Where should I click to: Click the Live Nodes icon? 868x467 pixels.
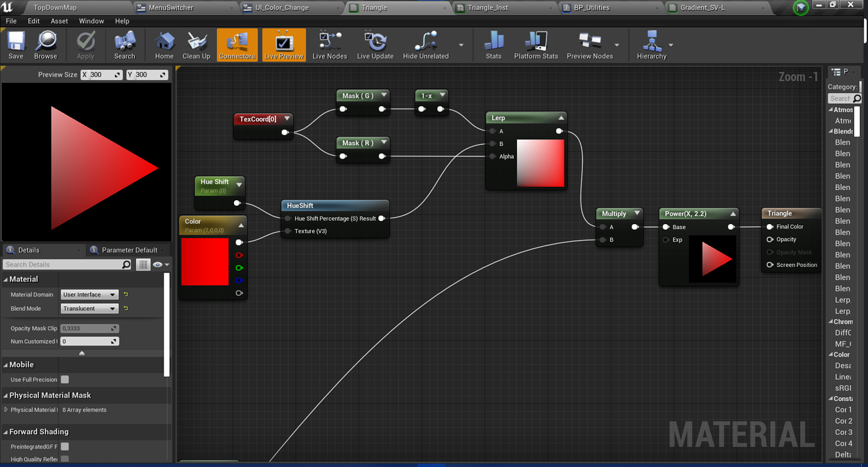pyautogui.click(x=329, y=44)
